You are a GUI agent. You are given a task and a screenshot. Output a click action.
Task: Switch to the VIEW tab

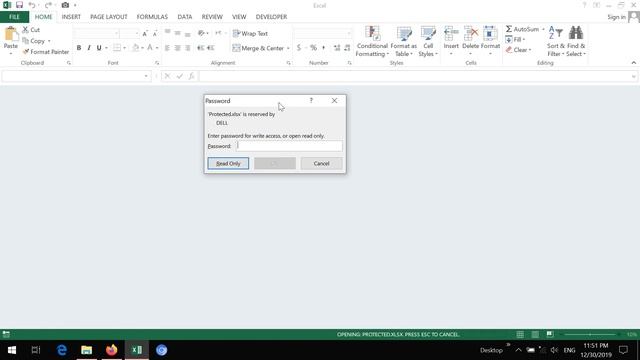click(x=239, y=17)
